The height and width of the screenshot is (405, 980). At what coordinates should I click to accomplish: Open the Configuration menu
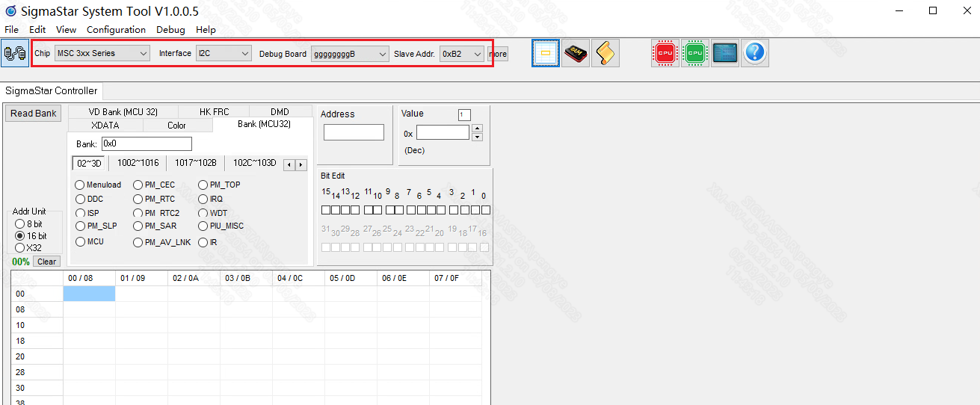pos(116,30)
